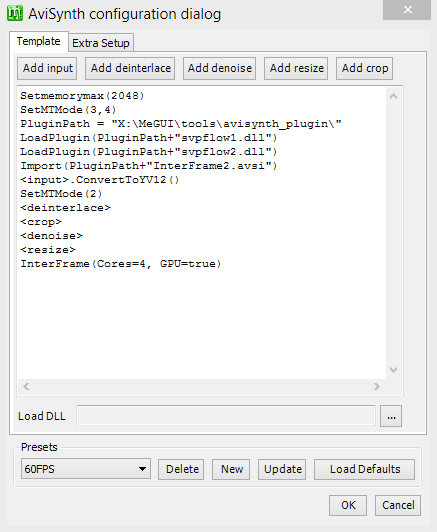Add input placeholder to the script
This screenshot has height=532, width=437.
[48, 68]
